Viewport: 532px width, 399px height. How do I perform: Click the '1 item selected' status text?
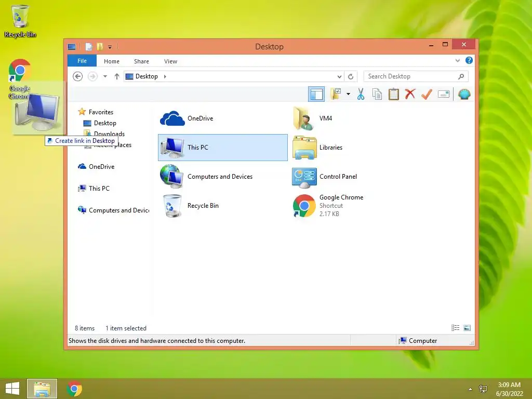(126, 328)
